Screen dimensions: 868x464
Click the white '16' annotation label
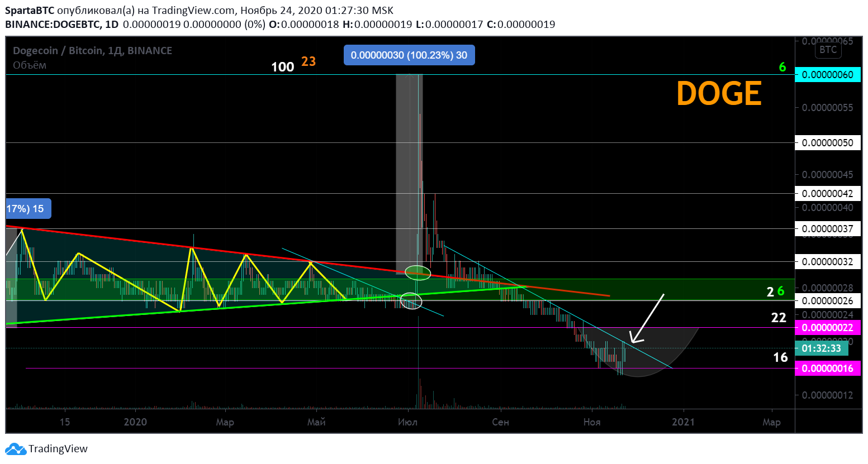pyautogui.click(x=780, y=357)
